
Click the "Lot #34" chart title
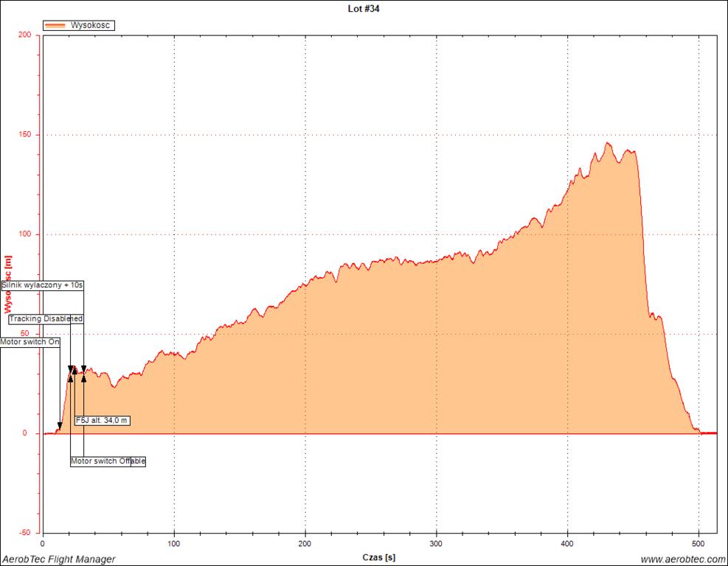364,9
